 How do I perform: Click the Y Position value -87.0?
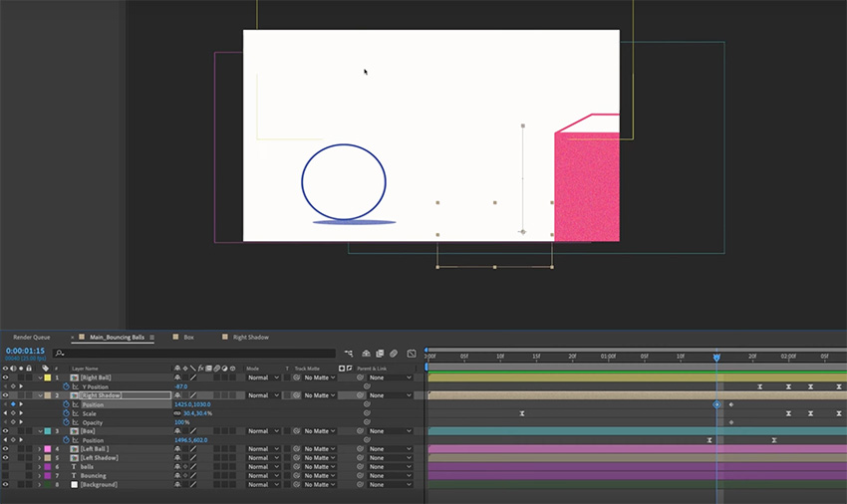pos(181,386)
